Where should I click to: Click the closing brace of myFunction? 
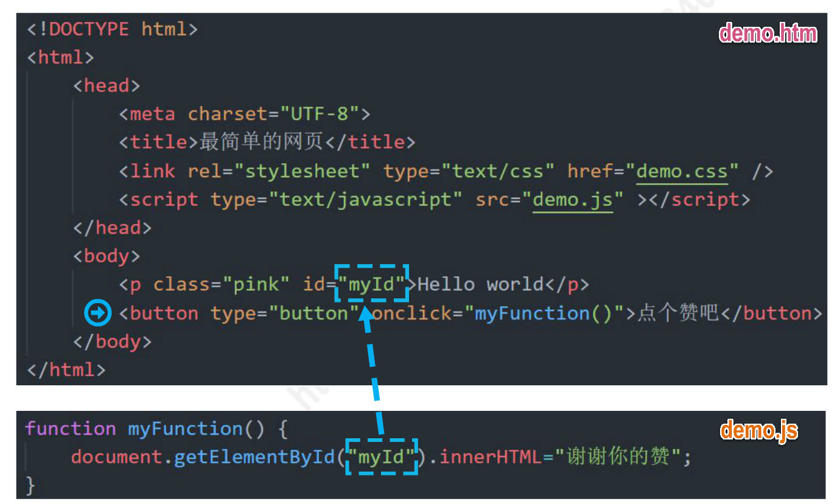click(x=30, y=485)
